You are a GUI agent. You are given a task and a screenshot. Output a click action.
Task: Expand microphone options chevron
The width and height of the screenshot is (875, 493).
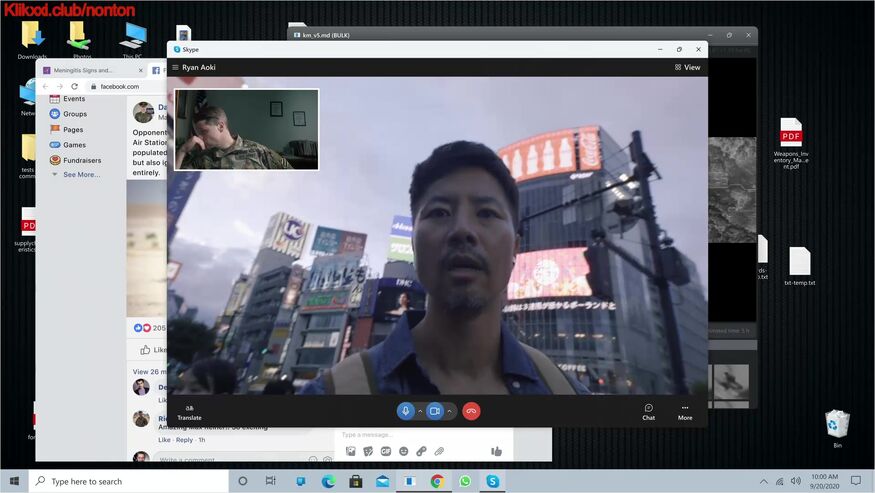pyautogui.click(x=420, y=411)
